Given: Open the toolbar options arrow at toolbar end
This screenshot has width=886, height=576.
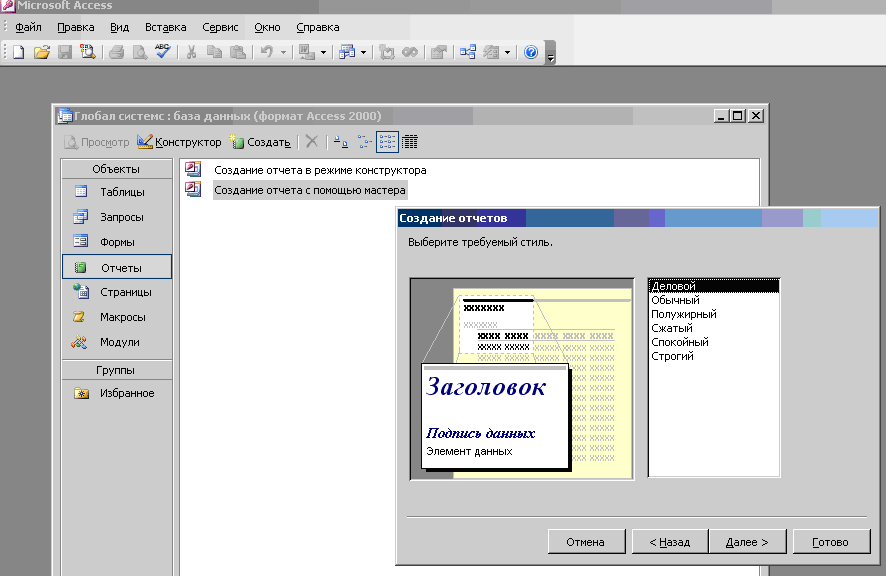Looking at the screenshot, I should click(x=550, y=53).
